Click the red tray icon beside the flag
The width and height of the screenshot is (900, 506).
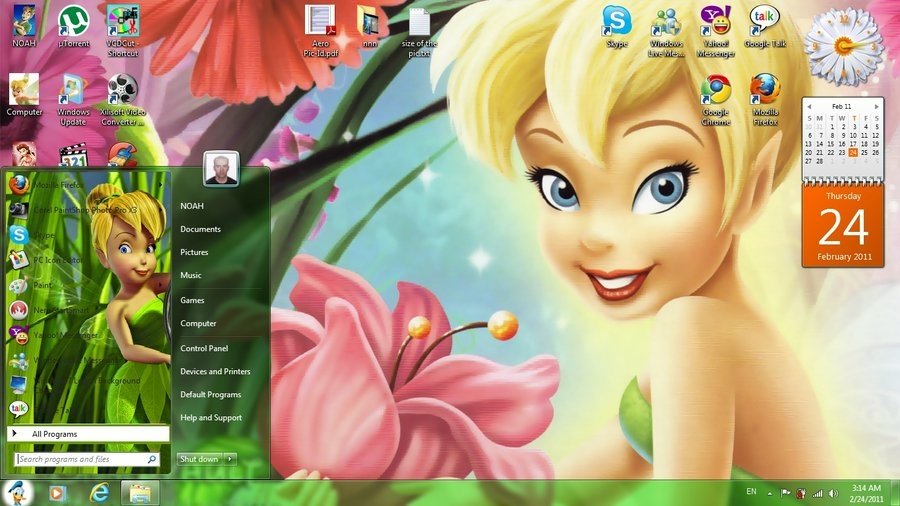(x=801, y=493)
